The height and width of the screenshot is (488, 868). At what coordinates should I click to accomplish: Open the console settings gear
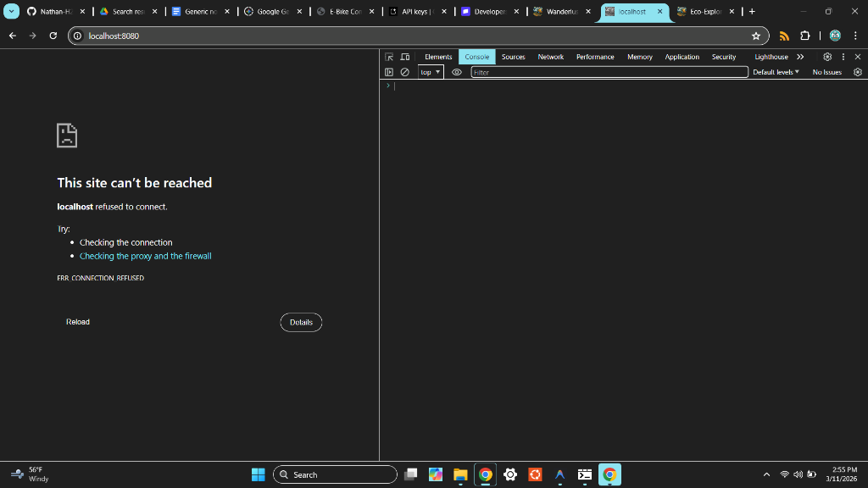(x=857, y=72)
